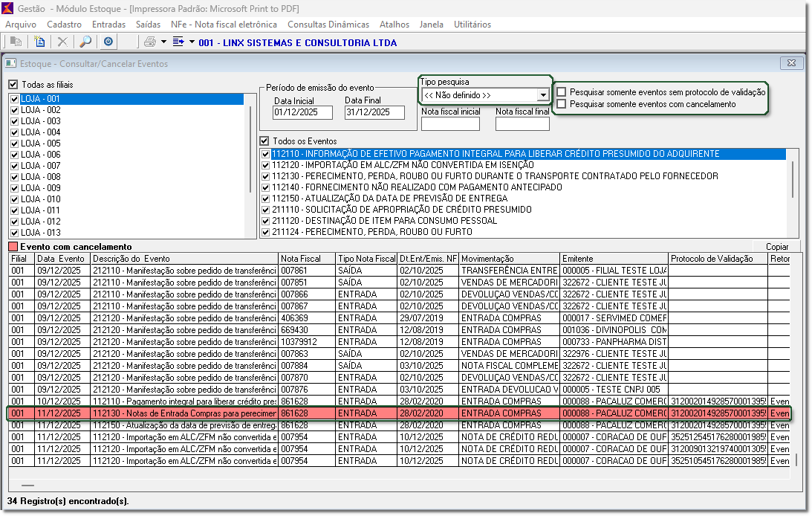Click the magnifying glass search icon
The height and width of the screenshot is (516, 812).
tap(85, 42)
